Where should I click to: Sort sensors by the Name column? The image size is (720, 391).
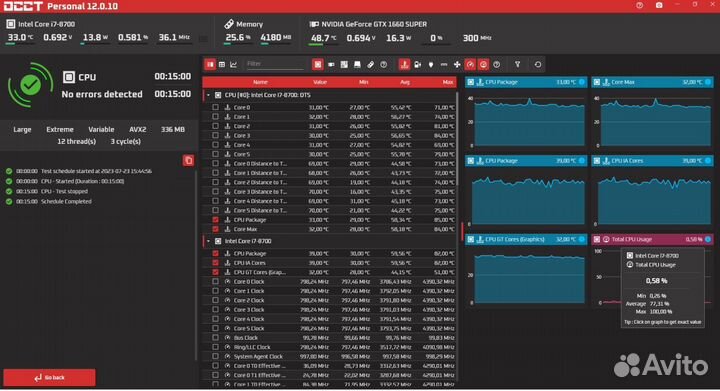tap(260, 82)
